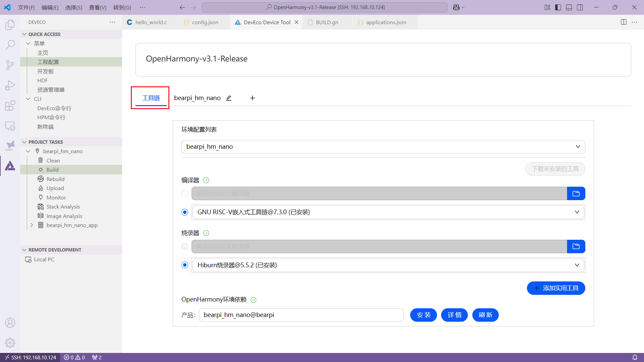This screenshot has width=644, height=362.
Task: Switch to applications.json tab
Action: coord(385,22)
